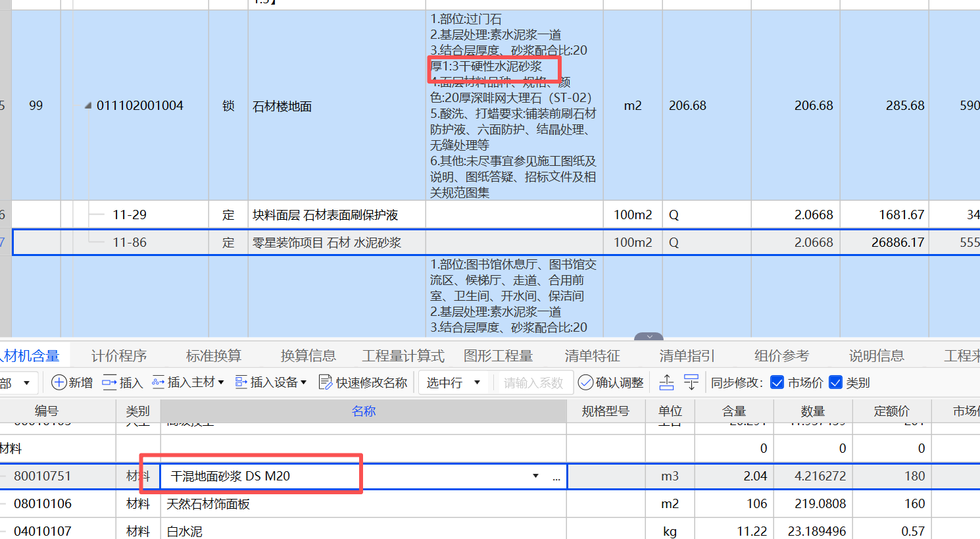980x539 pixels.
Task: Switch to the 计价程序 tab
Action: 120,355
